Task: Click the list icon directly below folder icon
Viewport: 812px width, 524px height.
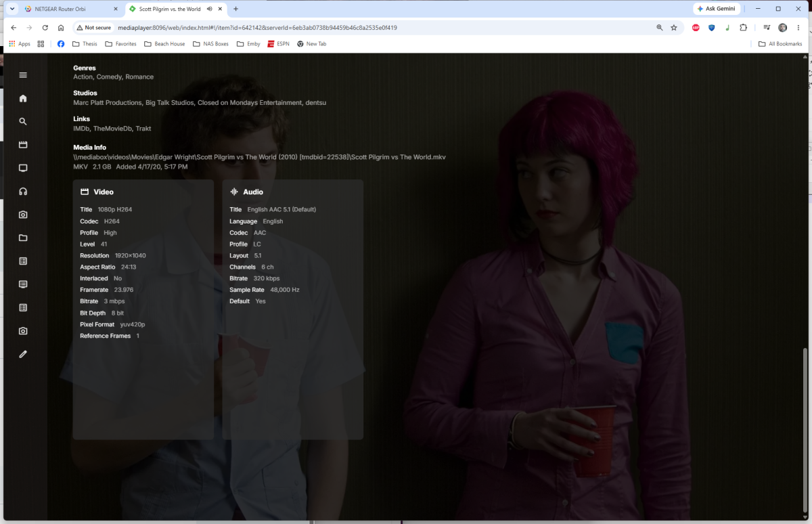Action: [23, 261]
